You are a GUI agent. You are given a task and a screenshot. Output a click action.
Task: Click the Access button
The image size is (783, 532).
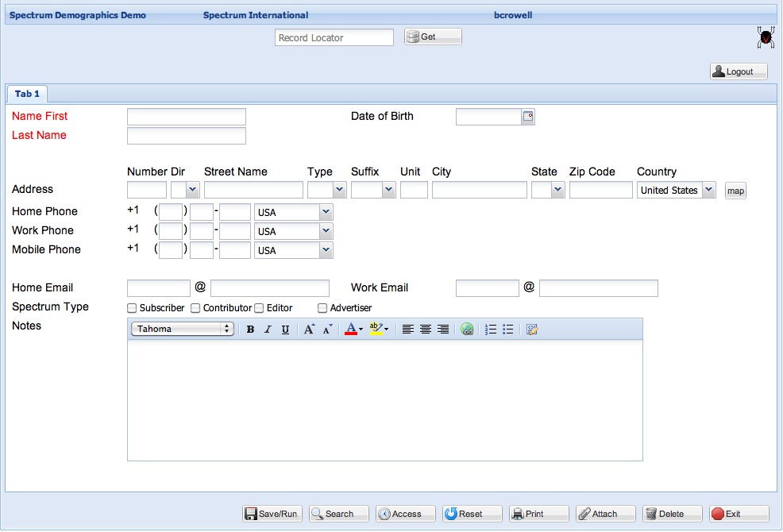[406, 514]
